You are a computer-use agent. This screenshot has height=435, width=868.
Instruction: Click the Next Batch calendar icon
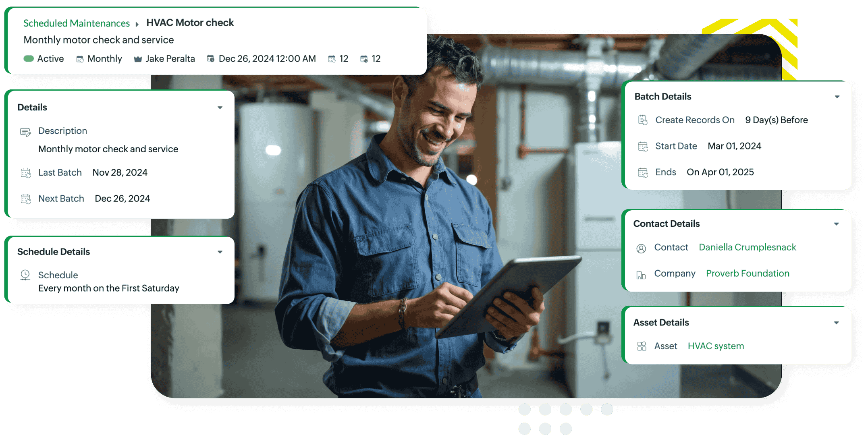coord(26,199)
